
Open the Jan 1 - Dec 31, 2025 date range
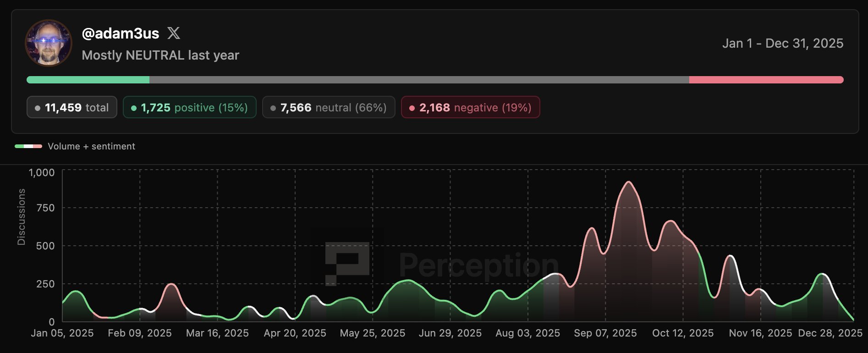point(782,43)
